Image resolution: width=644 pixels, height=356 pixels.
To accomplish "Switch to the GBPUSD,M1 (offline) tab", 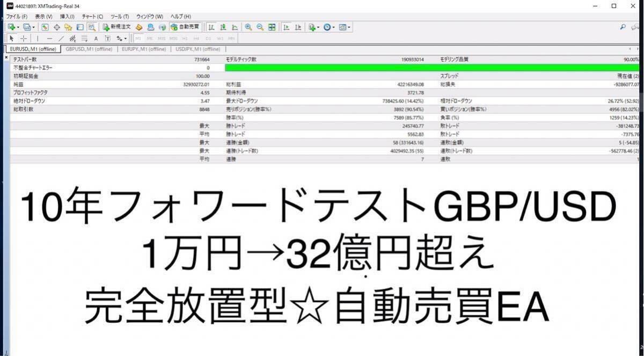I will tap(89, 49).
